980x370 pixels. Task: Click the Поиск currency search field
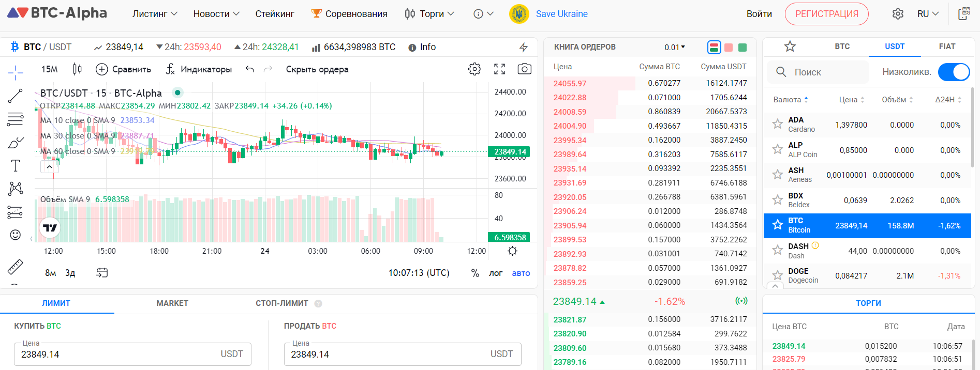(x=818, y=72)
